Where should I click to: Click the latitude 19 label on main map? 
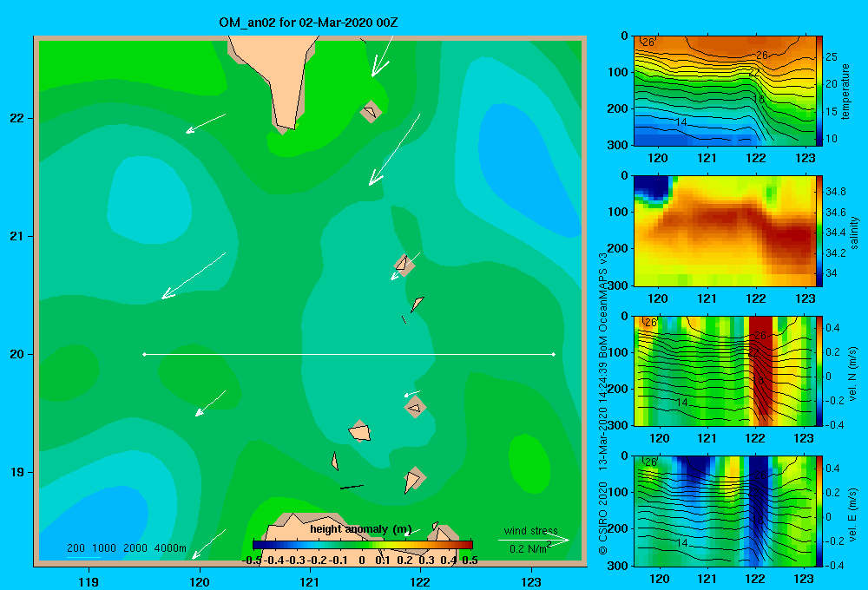(17, 472)
